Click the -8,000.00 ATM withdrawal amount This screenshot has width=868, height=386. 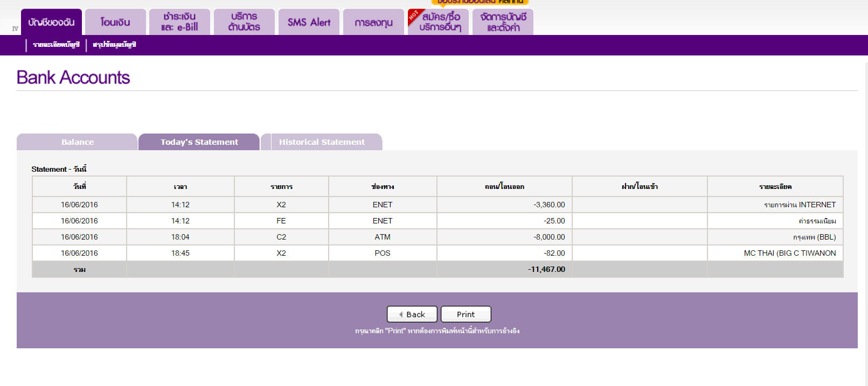(549, 237)
